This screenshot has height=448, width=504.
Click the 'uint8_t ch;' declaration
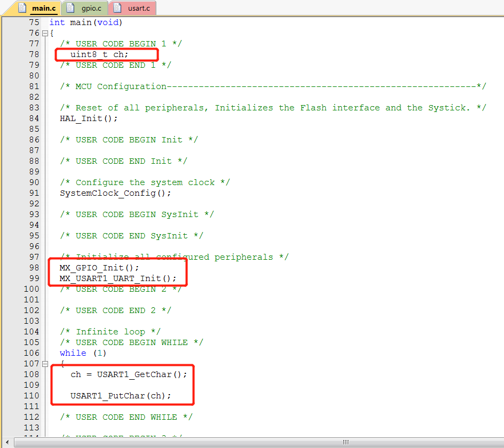(x=99, y=54)
